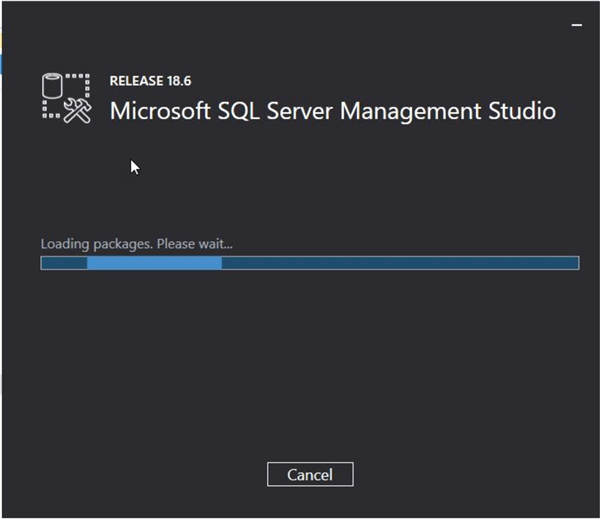Click the crossed wrench and hammer symbol

point(77,110)
